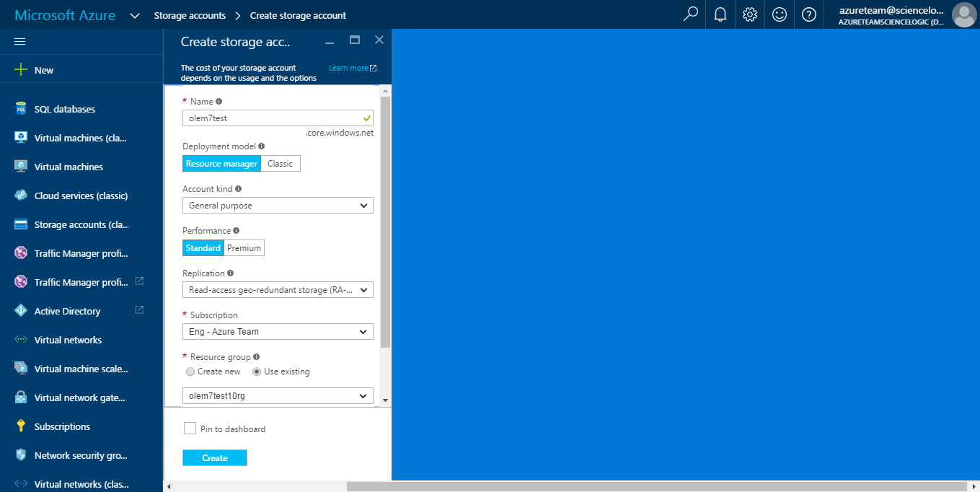Go to Storage accounts breadcrumb
Viewport: 980px width, 492px height.
[190, 15]
